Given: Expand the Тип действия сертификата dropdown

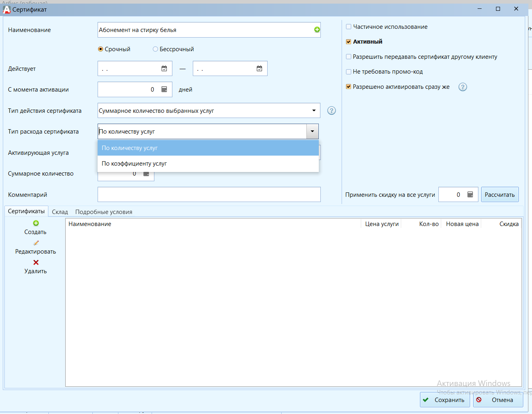Looking at the screenshot, I should (314, 111).
